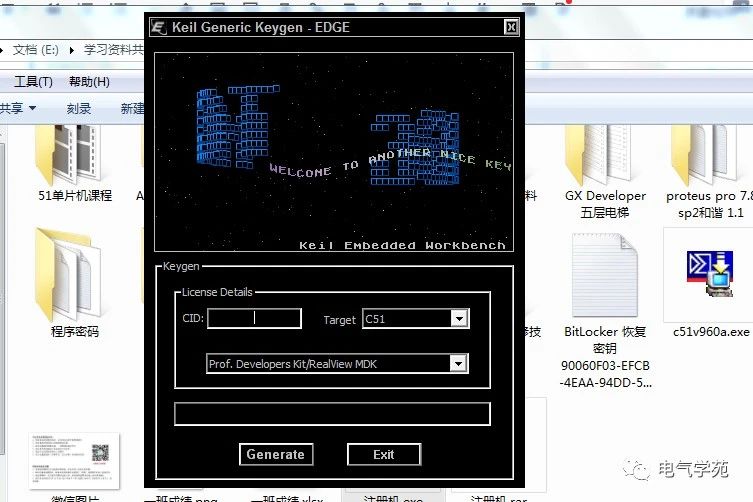Screen dimensions: 753x502
Task: Click the generated license output field
Action: pyautogui.click(x=332, y=414)
